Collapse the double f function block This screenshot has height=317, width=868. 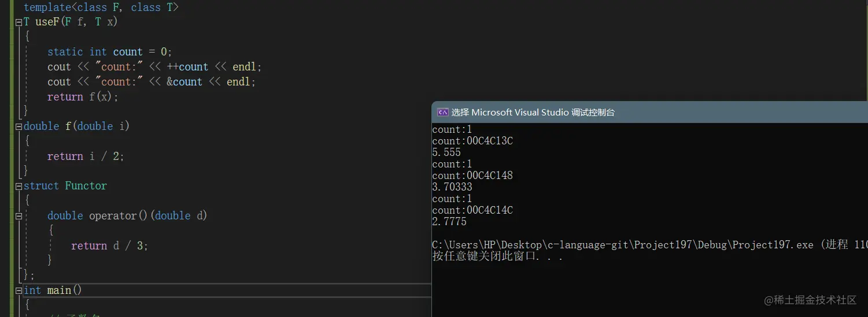point(19,126)
